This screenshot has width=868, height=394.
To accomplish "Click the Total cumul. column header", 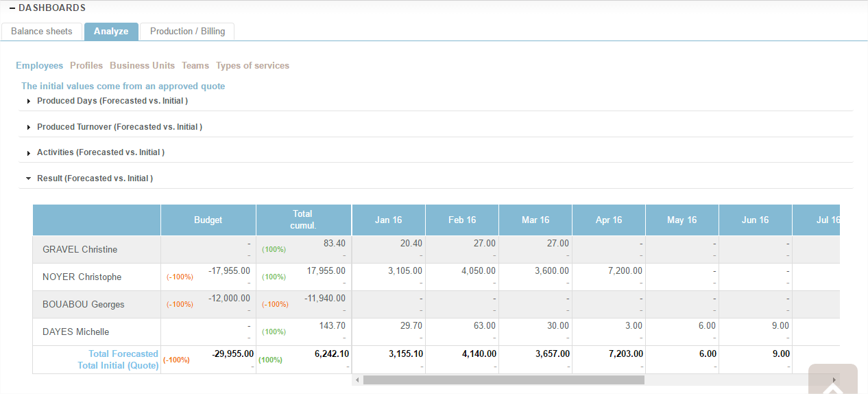I will pyautogui.click(x=303, y=220).
